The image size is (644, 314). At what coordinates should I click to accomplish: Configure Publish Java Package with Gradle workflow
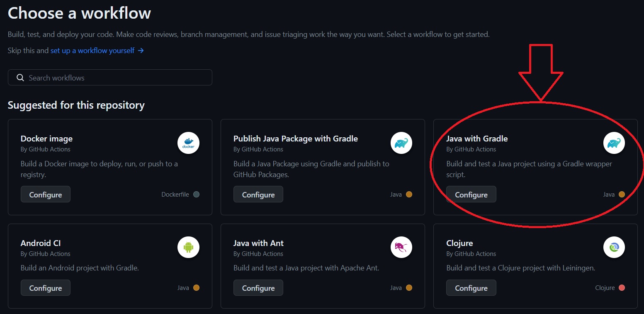(258, 194)
